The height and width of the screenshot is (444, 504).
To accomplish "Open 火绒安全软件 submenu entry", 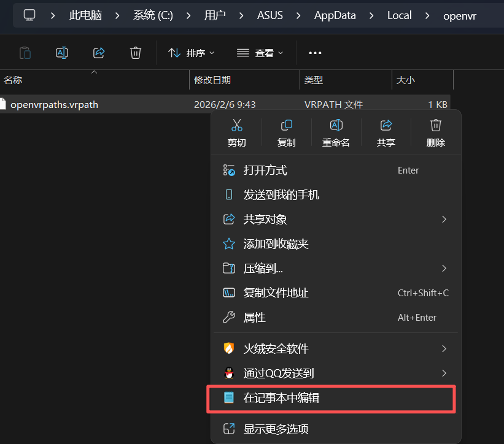I will (x=336, y=349).
